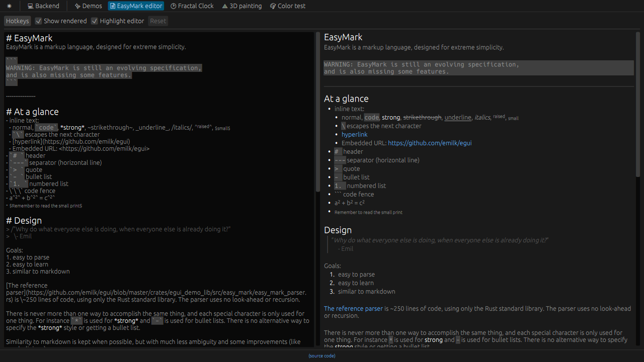Screen dimensions: 644x362
Task: Open the Fractal Clock demo
Action: [192, 6]
